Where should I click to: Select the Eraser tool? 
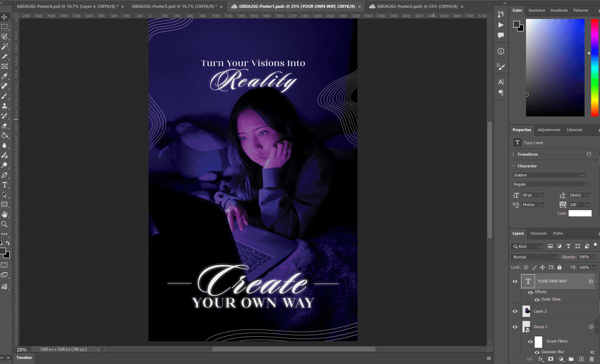[4, 126]
